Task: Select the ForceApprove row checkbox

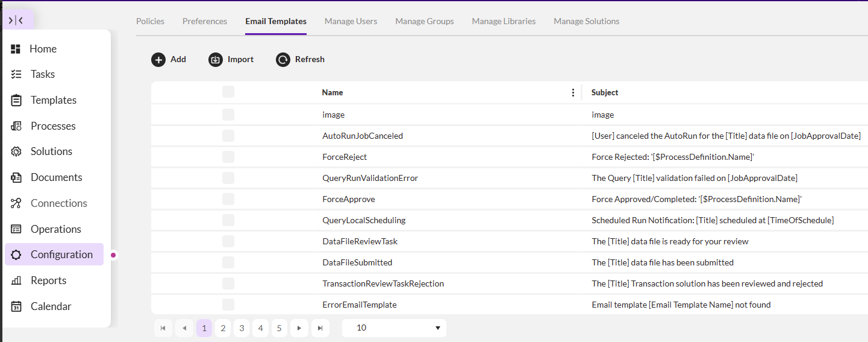Action: pos(228,199)
